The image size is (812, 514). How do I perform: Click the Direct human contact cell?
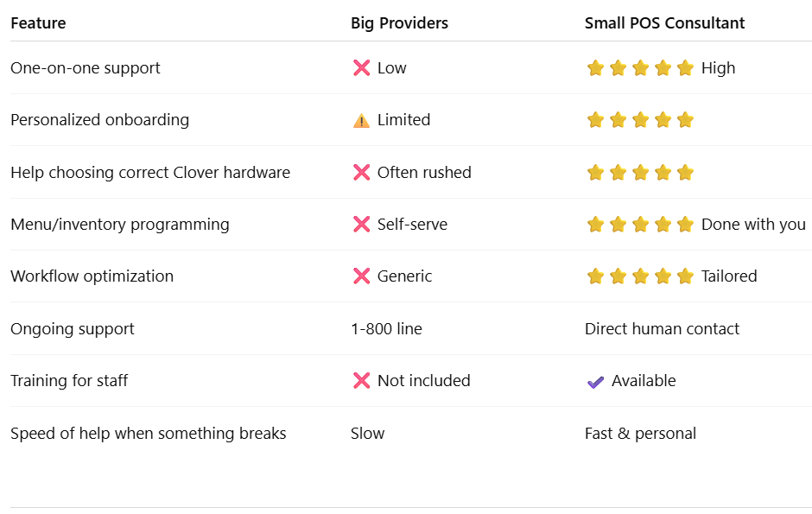pos(662,328)
